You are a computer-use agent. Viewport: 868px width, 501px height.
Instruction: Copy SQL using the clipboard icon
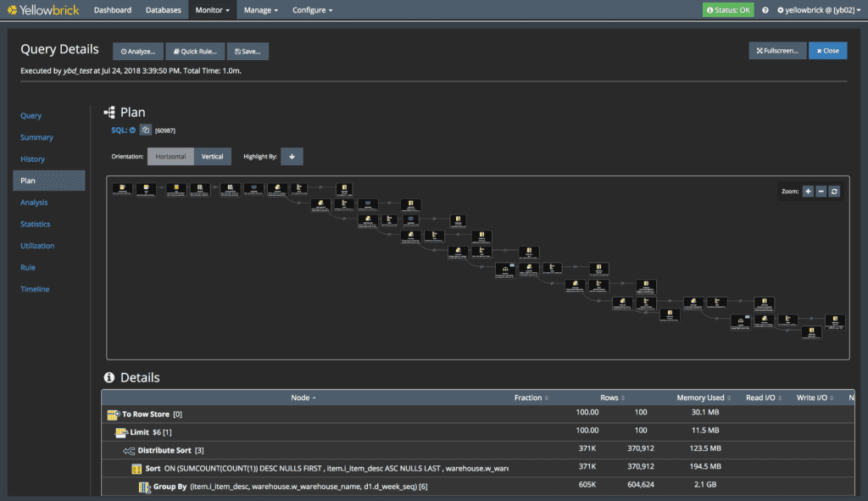pyautogui.click(x=146, y=130)
